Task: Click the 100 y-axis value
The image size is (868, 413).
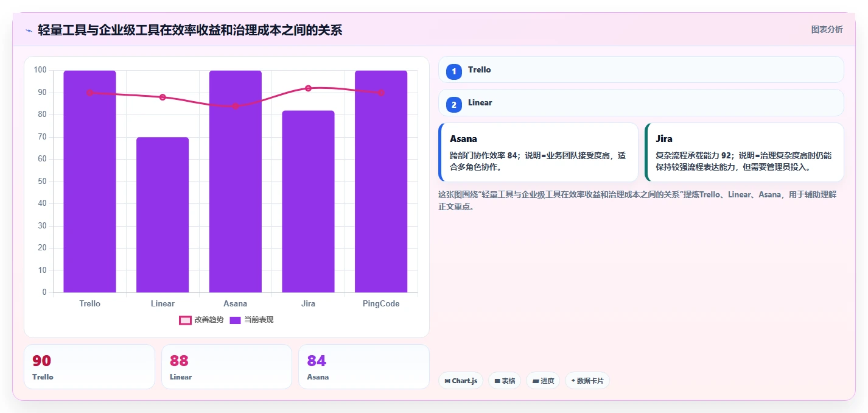Action: click(40, 70)
